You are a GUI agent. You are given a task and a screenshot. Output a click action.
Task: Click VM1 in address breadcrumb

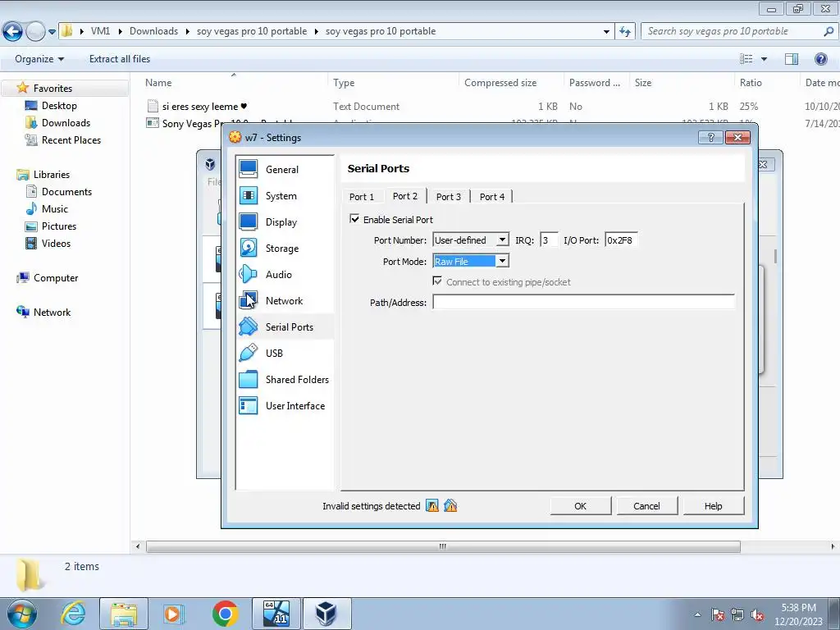click(x=100, y=31)
